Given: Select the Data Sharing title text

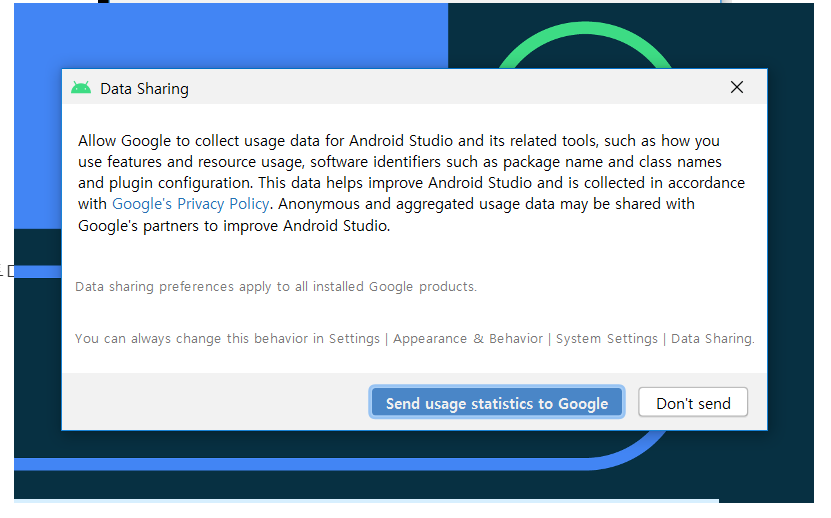Looking at the screenshot, I should tap(144, 89).
